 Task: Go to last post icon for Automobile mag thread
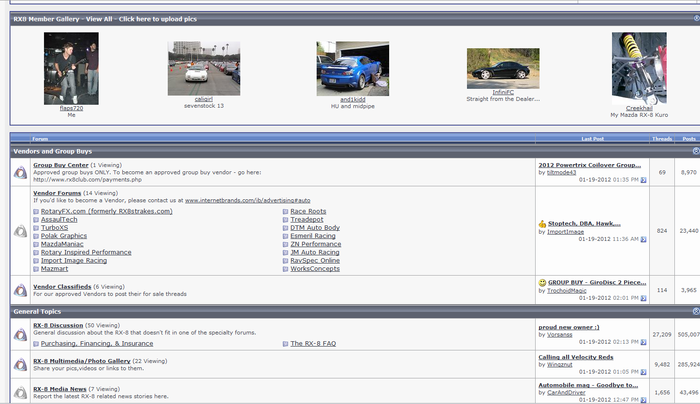[643, 400]
